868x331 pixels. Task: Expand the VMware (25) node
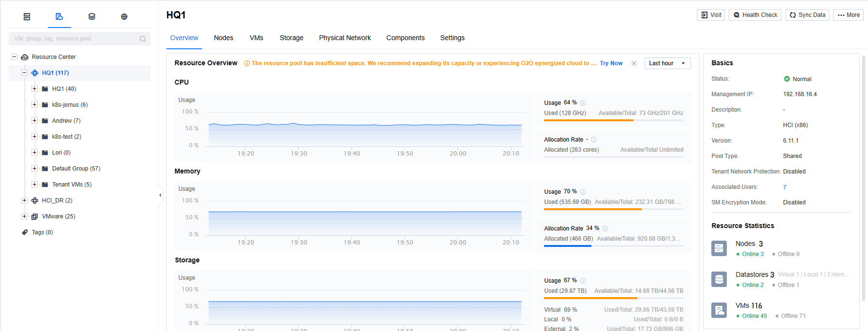pyautogui.click(x=24, y=216)
